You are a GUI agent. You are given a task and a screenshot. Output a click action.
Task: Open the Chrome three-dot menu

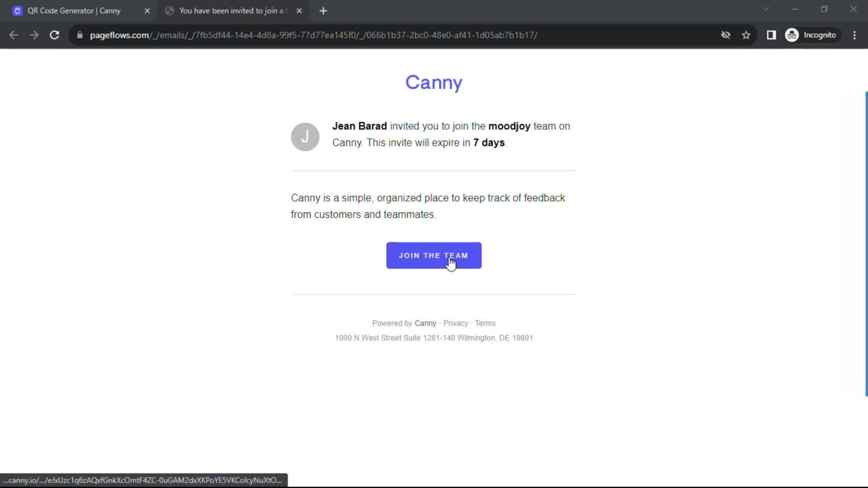[855, 35]
